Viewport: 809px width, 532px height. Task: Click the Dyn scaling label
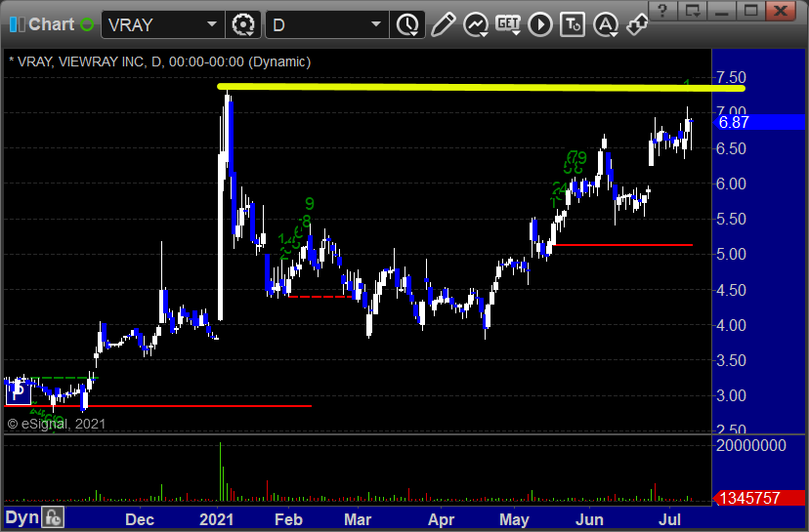[x=21, y=517]
